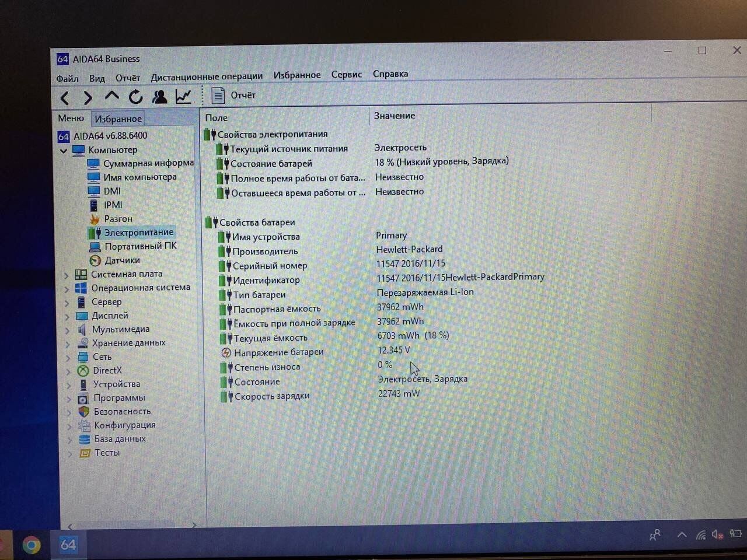The width and height of the screenshot is (747, 560).
Task: Click the volume icon in system tray
Action: (717, 534)
